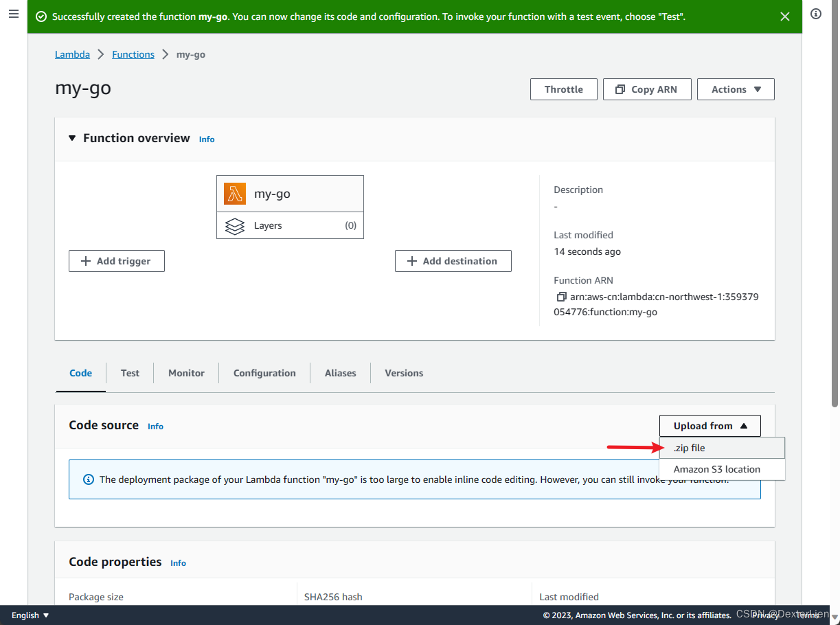Click the Layers stack icon
The image size is (840, 625).
pyautogui.click(x=235, y=226)
